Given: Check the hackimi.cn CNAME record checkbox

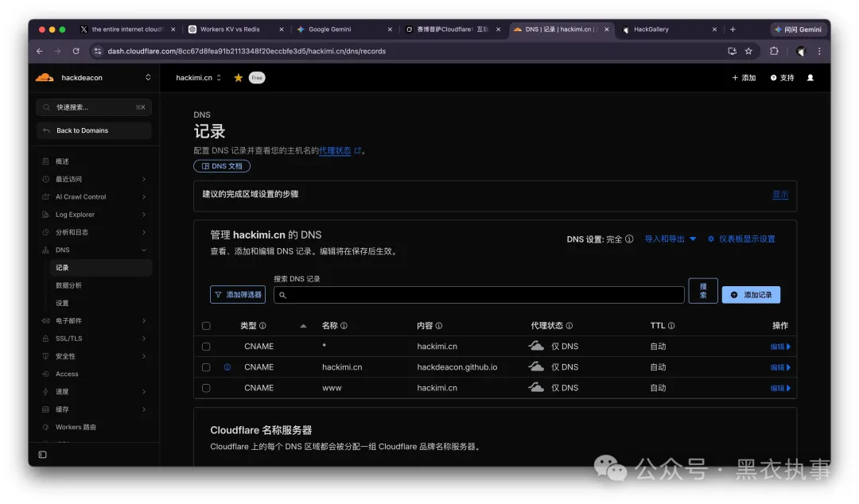Looking at the screenshot, I should point(206,367).
